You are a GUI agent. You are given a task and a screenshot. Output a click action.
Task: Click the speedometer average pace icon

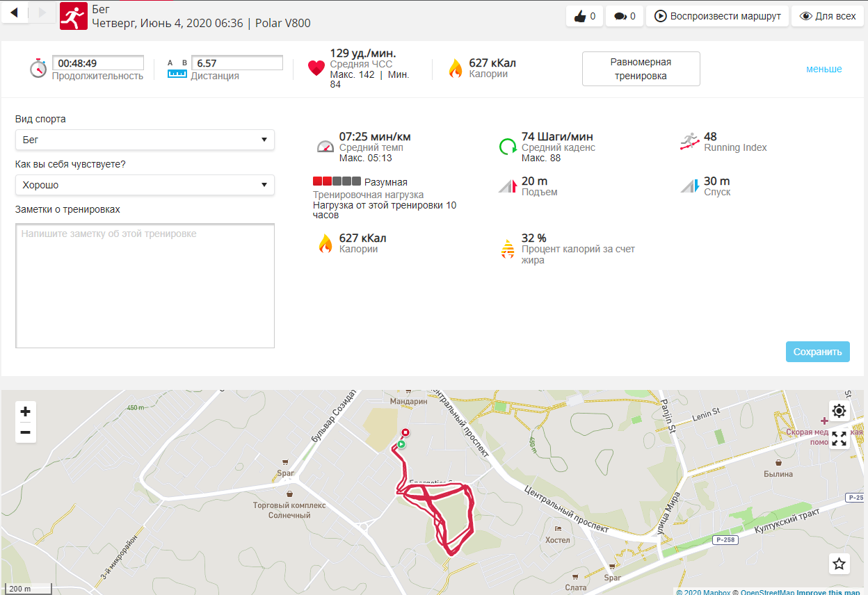coord(325,146)
